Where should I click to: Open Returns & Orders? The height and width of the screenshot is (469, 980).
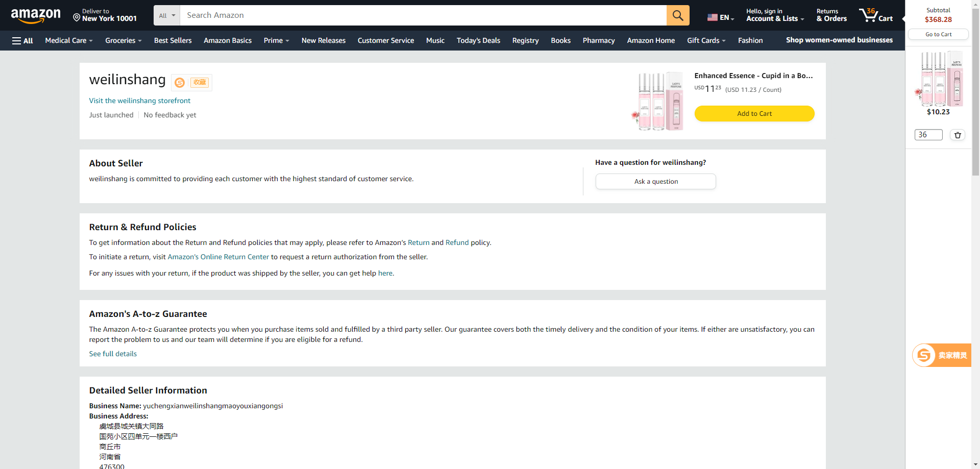831,15
